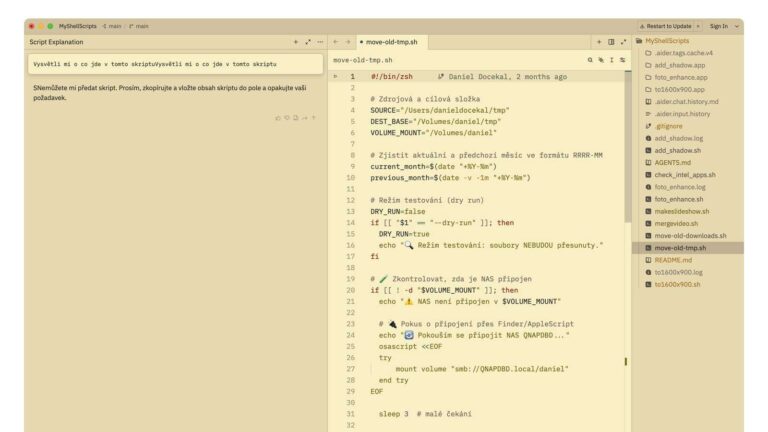The height and width of the screenshot is (432, 768).
Task: Collapse the MyShellScripts root folder
Action: (667, 41)
